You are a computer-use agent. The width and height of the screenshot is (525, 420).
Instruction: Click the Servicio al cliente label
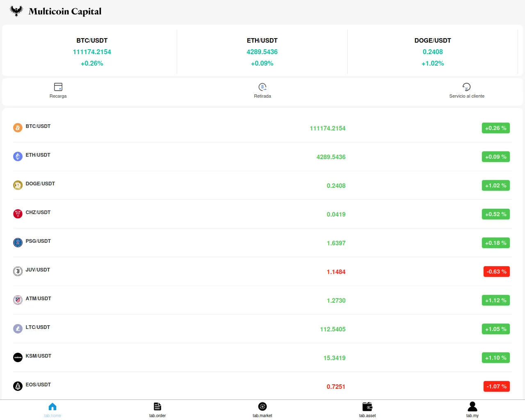point(467,96)
